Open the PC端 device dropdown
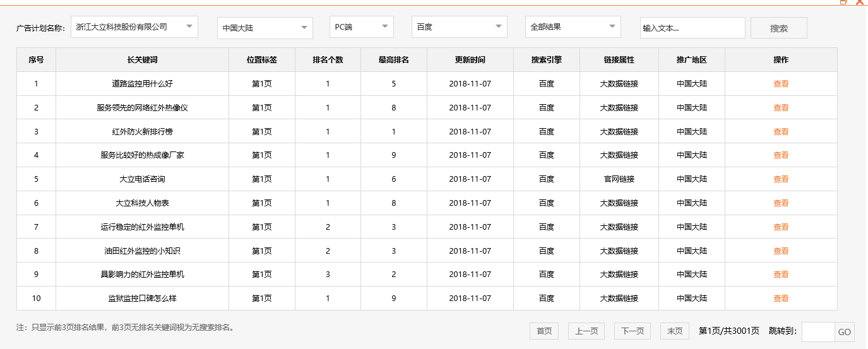The image size is (868, 349). 362,27
